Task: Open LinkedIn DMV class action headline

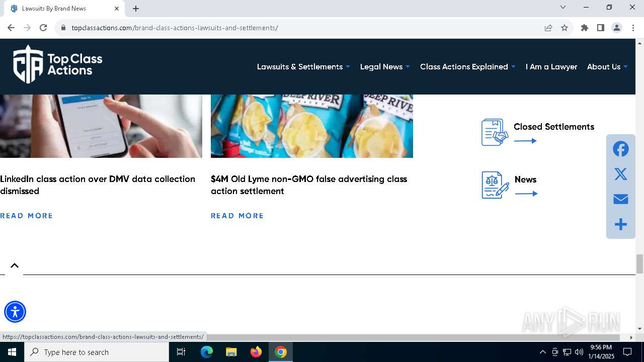Action: tap(98, 185)
